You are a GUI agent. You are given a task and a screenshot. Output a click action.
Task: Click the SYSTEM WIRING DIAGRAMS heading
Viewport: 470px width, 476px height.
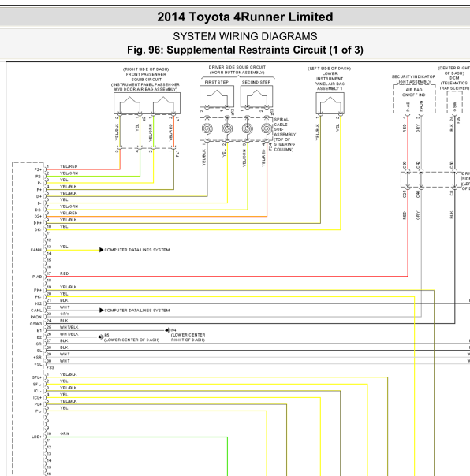(245, 36)
